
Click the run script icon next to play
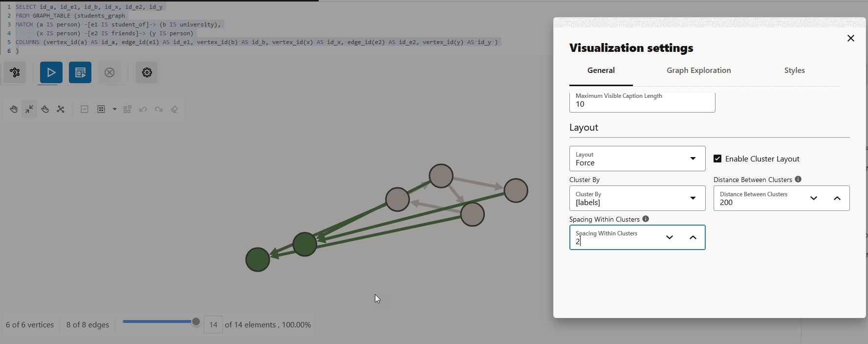pyautogui.click(x=80, y=72)
